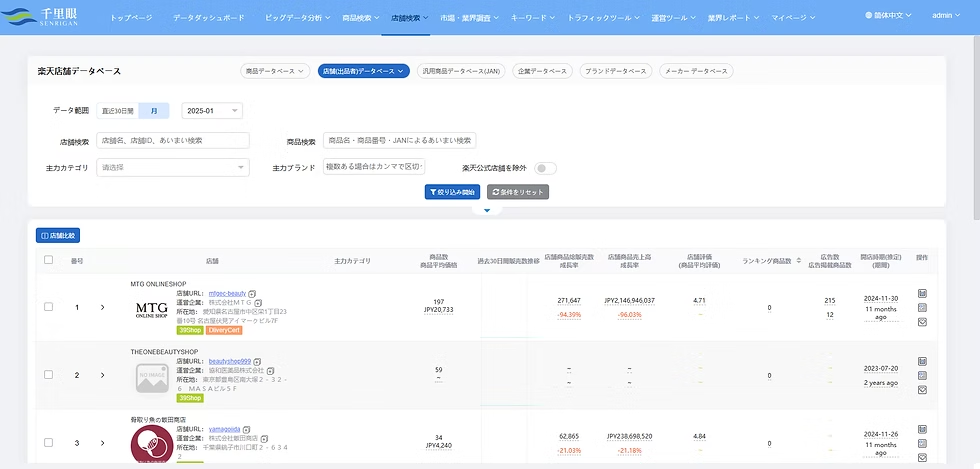Open beautyshop999 store URL link
The width and height of the screenshot is (980, 469).
[230, 361]
